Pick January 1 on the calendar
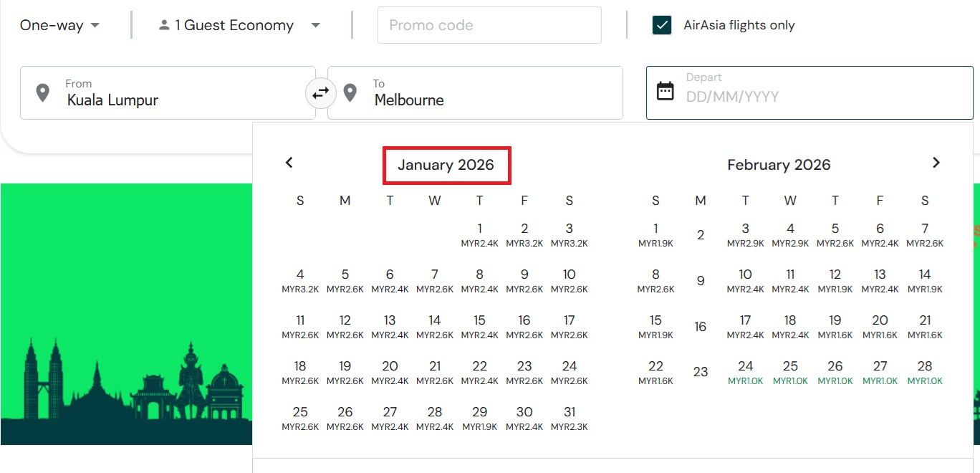This screenshot has height=473, width=980. point(479,234)
